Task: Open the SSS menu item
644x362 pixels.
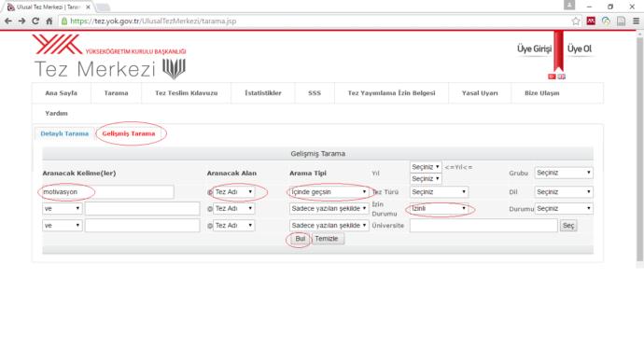Action: (315, 93)
